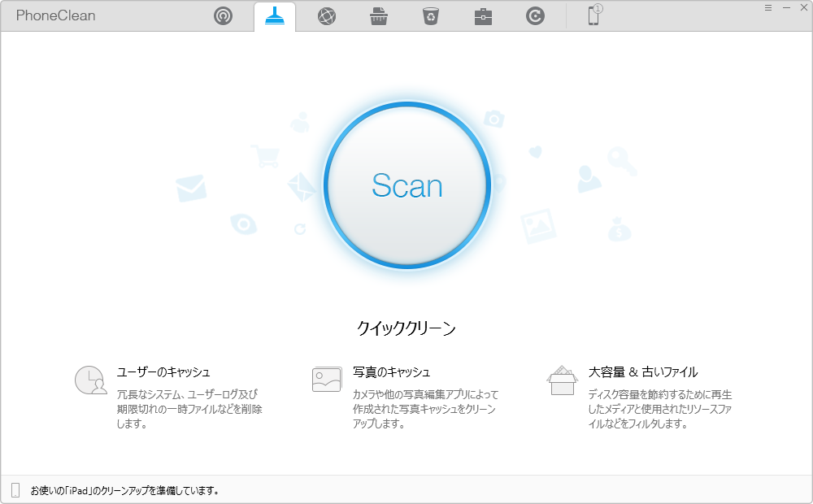Image resolution: width=813 pixels, height=504 pixels.
Task: Click the user cache description paragraph
Action: pos(189,409)
